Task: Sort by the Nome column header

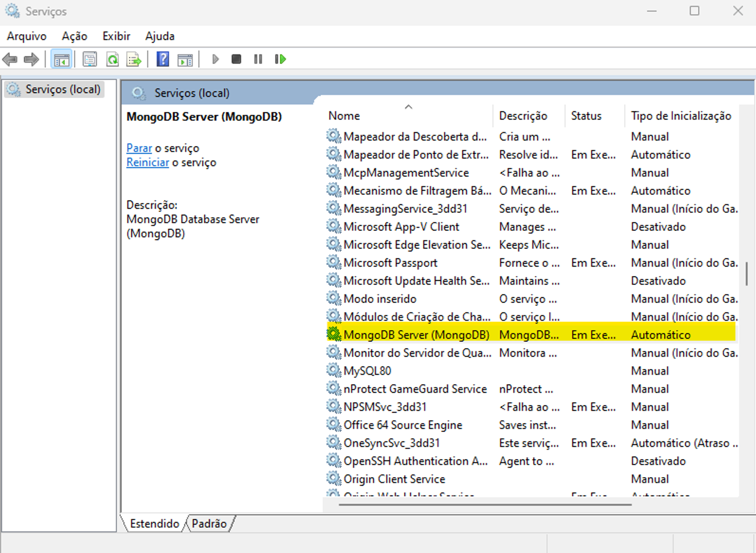Action: (x=344, y=116)
